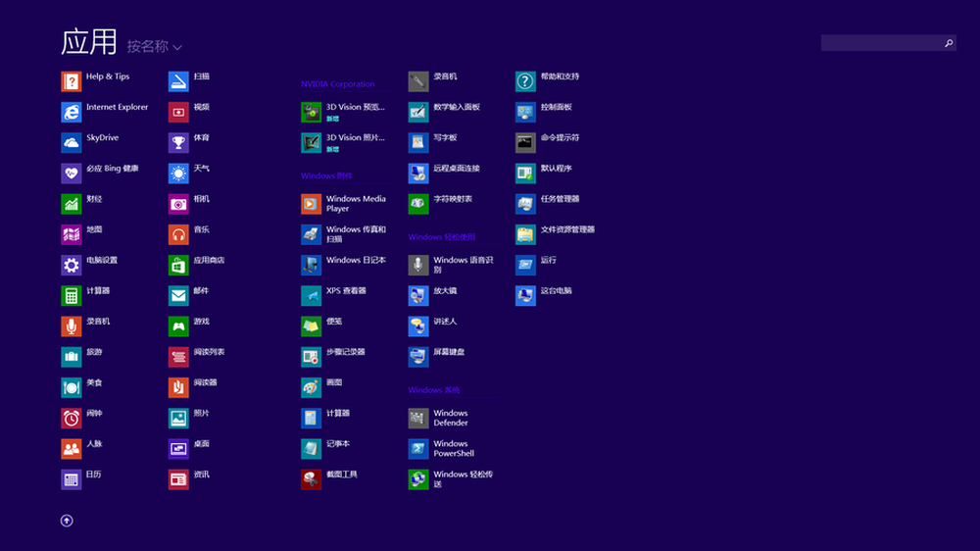This screenshot has height=551, width=980.
Task: Open Windows 日记本 journal icon
Action: (312, 265)
